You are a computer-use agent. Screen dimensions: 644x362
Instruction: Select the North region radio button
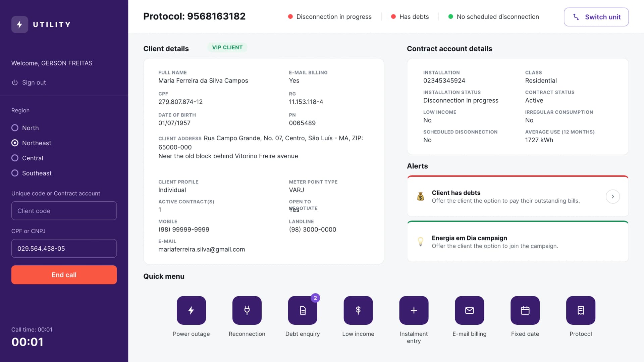15,128
